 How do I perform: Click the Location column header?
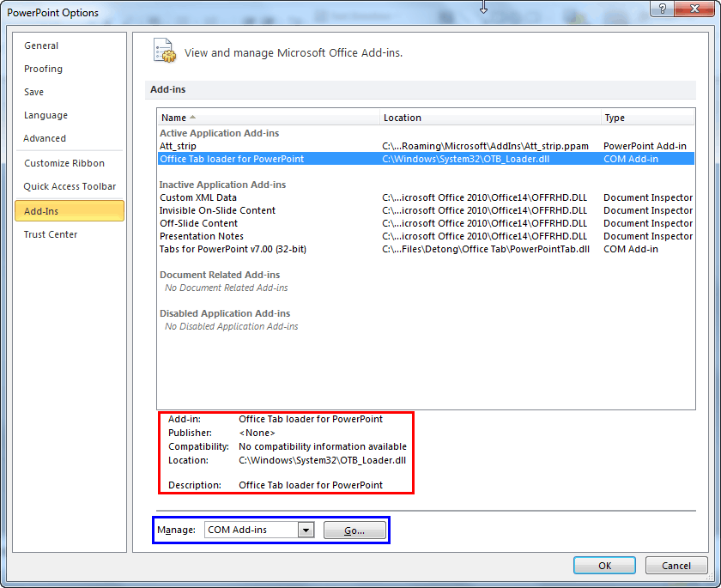490,118
